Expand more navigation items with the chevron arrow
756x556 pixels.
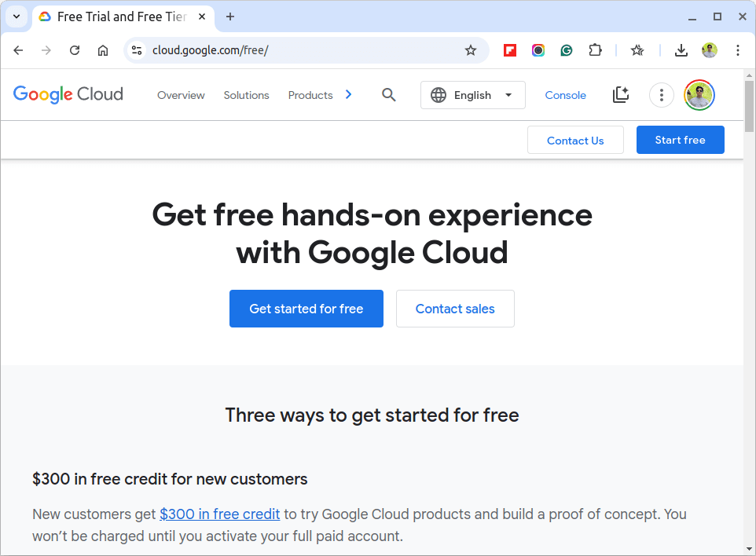[349, 94]
